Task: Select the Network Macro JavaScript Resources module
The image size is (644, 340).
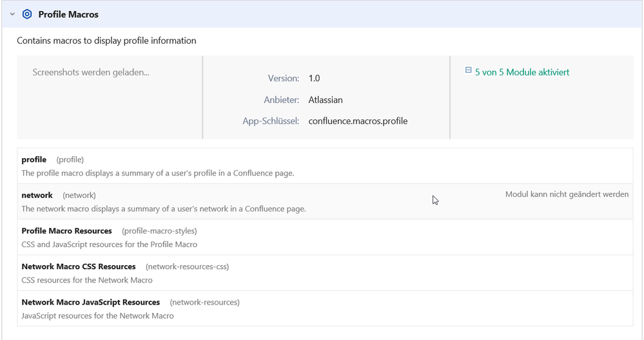Action: [325, 309]
